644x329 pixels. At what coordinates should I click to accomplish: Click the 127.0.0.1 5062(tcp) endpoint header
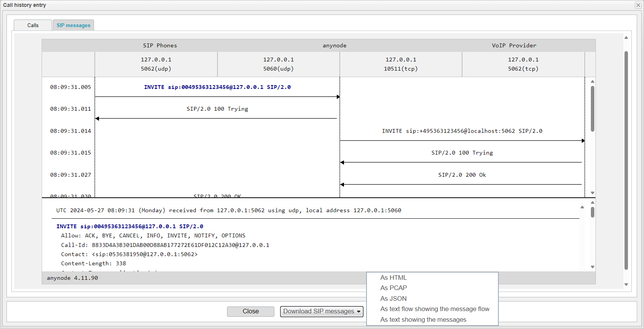click(523, 64)
